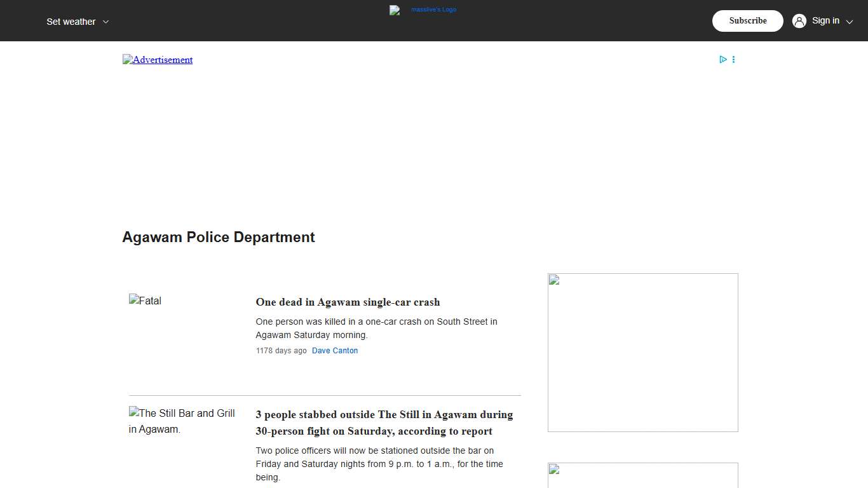868x488 pixels.
Task: Expand the Set weather dropdown
Action: 71,21
